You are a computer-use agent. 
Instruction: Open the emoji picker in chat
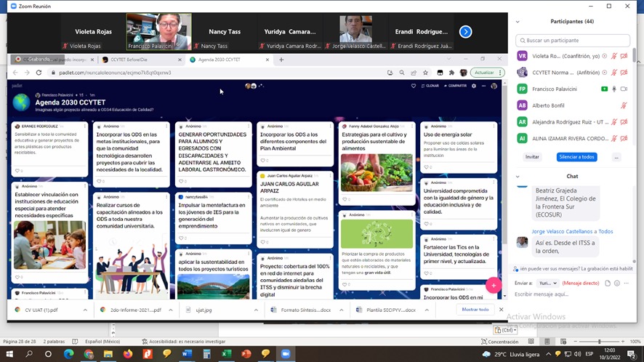tap(617, 283)
